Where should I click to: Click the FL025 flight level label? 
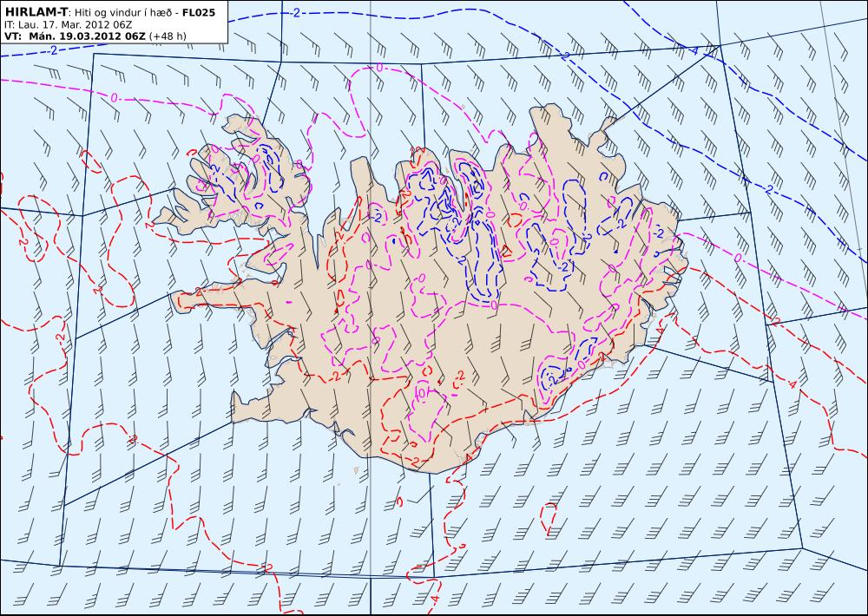(x=199, y=13)
